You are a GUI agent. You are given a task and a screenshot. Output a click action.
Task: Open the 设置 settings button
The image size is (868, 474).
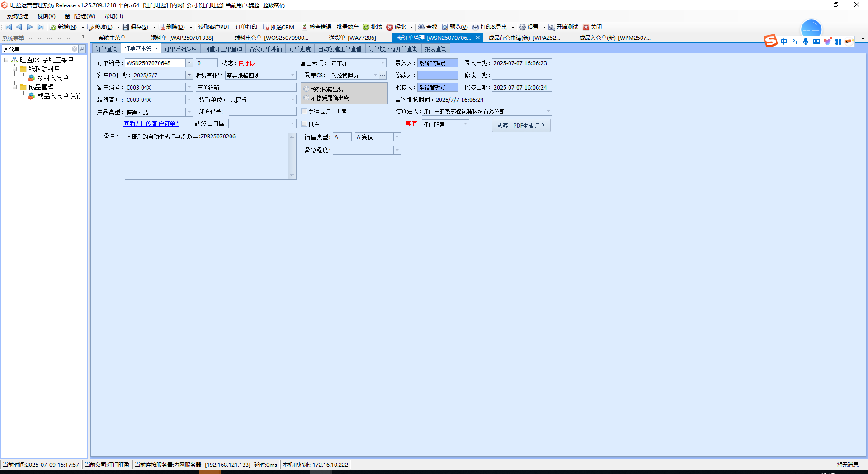click(x=529, y=27)
